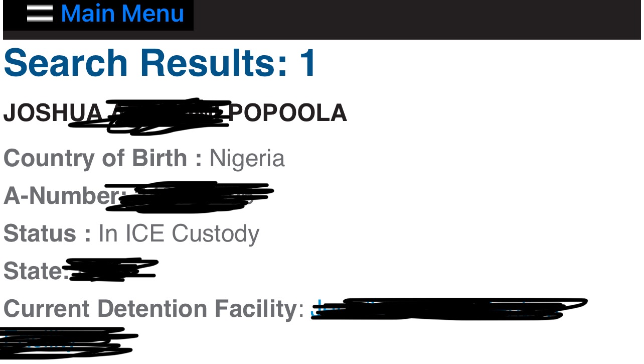The image size is (644, 364).
Task: Select the Nigeria country value
Action: coord(247,158)
